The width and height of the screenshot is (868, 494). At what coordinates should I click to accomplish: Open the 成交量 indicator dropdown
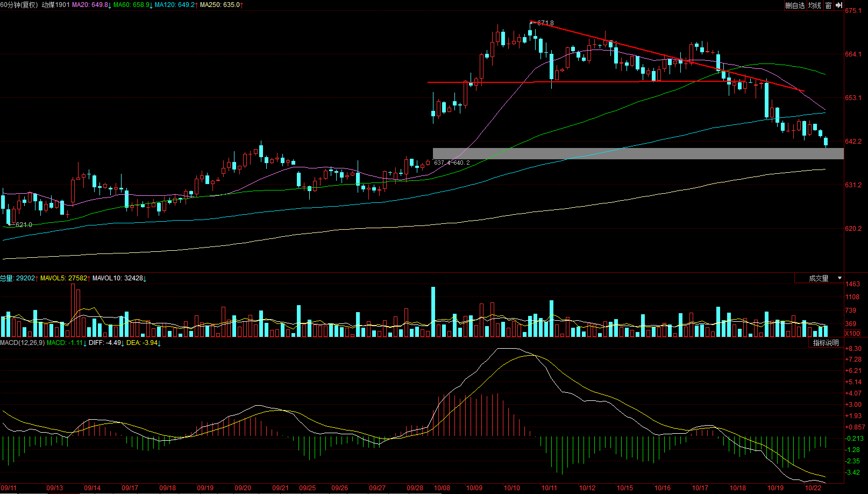pos(819,278)
